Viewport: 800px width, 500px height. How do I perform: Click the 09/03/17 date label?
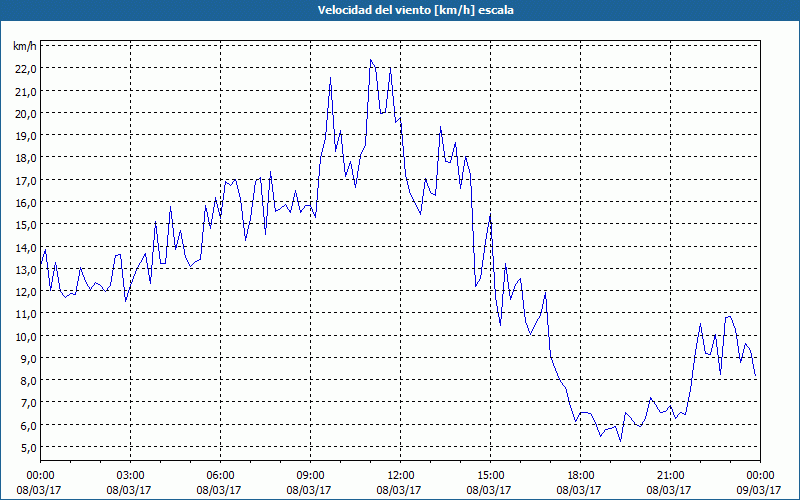tap(759, 490)
